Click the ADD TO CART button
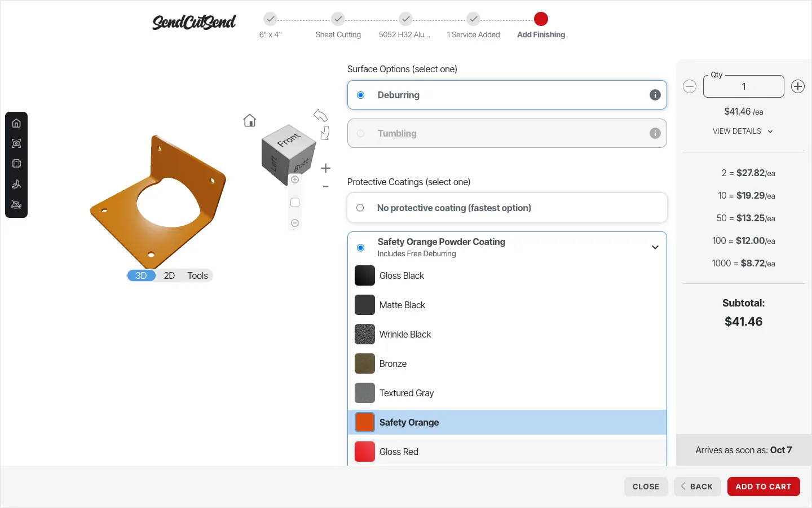Viewport: 812px width, 508px height. point(764,487)
